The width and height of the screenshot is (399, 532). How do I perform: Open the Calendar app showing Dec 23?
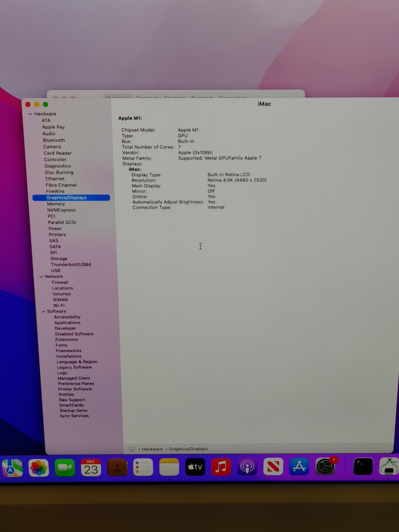pyautogui.click(x=91, y=467)
